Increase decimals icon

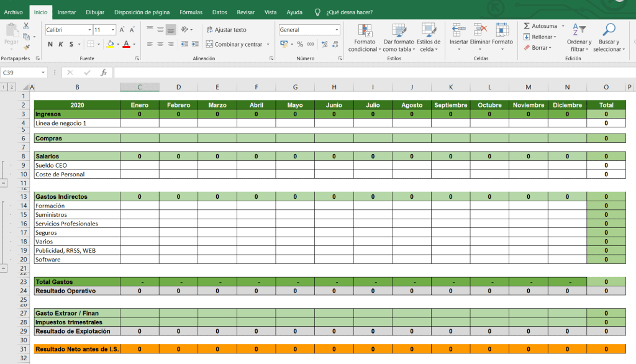coord(324,44)
